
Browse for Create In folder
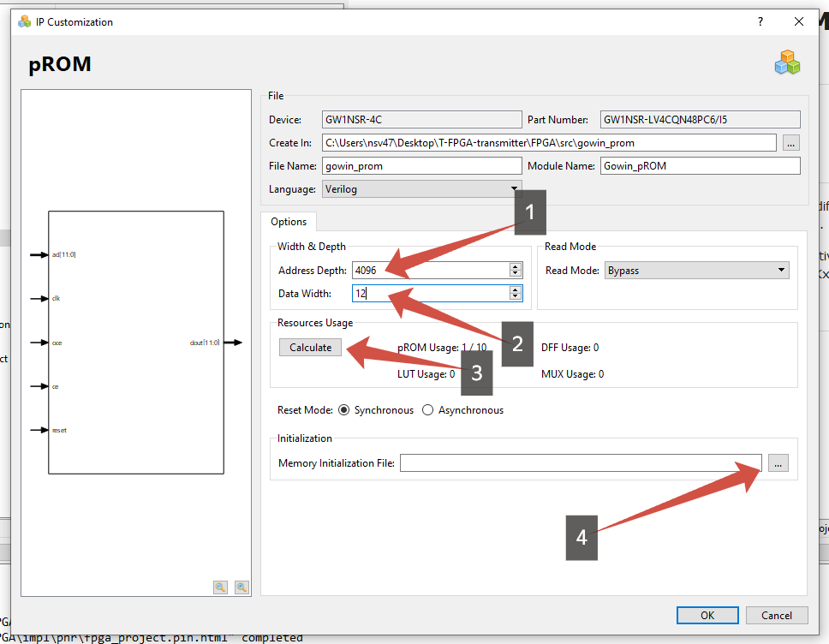tap(791, 143)
